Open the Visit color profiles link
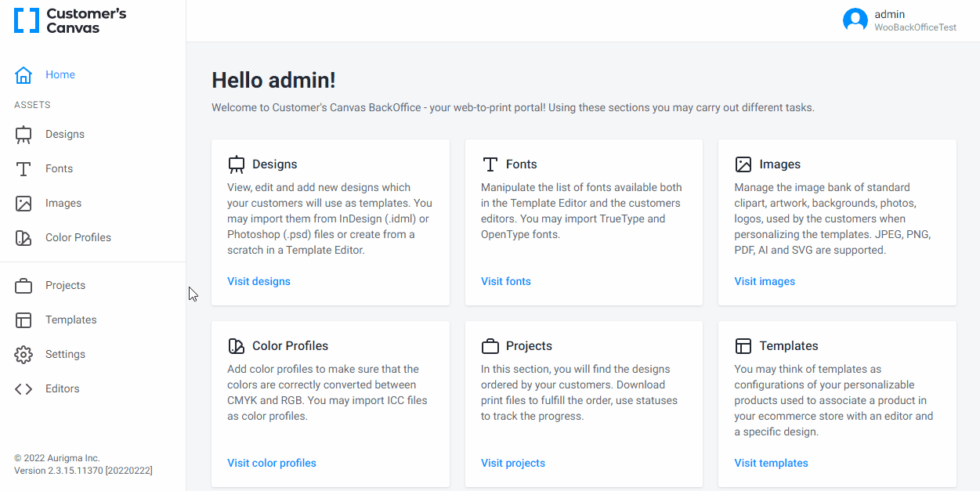 [x=272, y=464]
